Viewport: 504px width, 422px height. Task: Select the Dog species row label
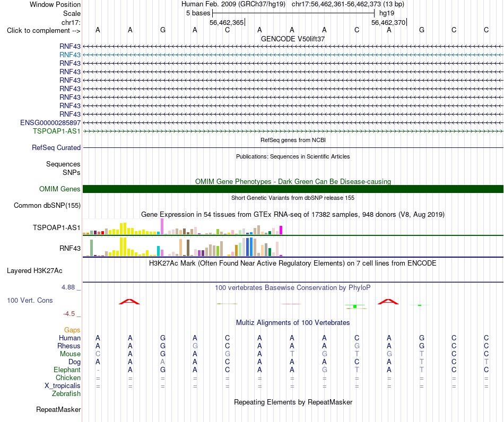[x=75, y=362]
